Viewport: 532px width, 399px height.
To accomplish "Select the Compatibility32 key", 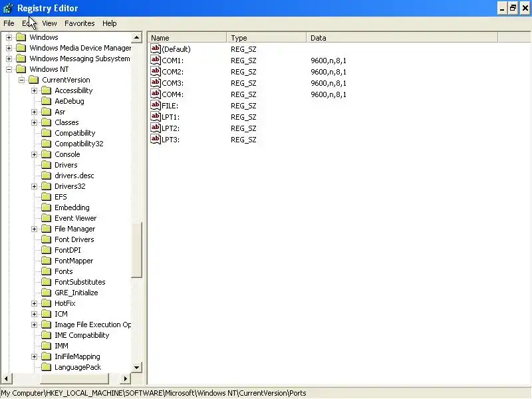I will [78, 144].
